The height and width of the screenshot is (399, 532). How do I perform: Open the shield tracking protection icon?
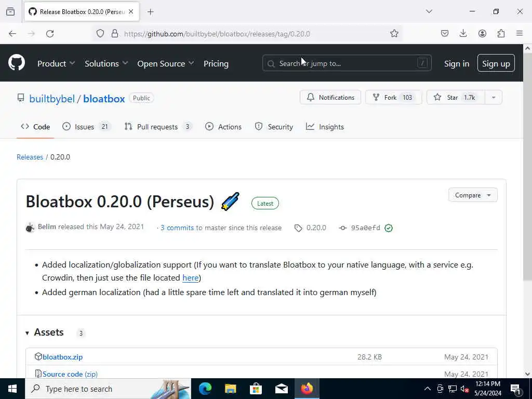(100, 34)
